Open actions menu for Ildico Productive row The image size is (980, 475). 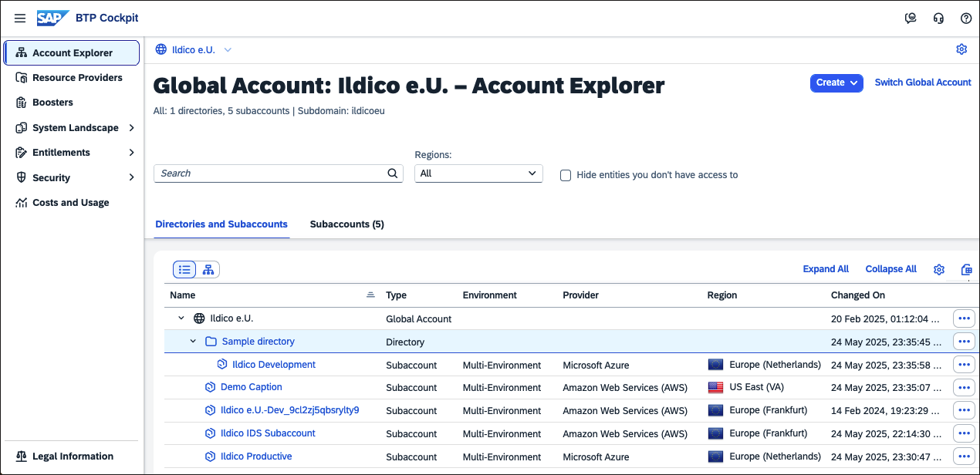click(964, 456)
